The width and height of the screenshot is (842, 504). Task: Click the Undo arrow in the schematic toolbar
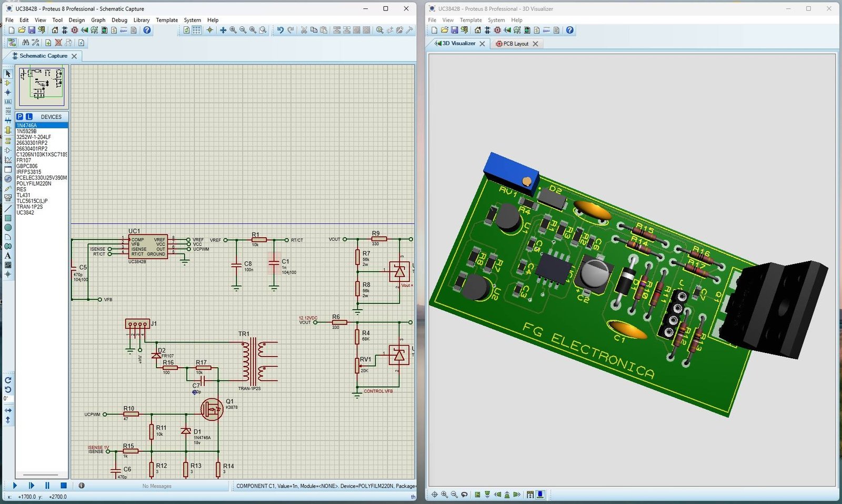coord(280,31)
